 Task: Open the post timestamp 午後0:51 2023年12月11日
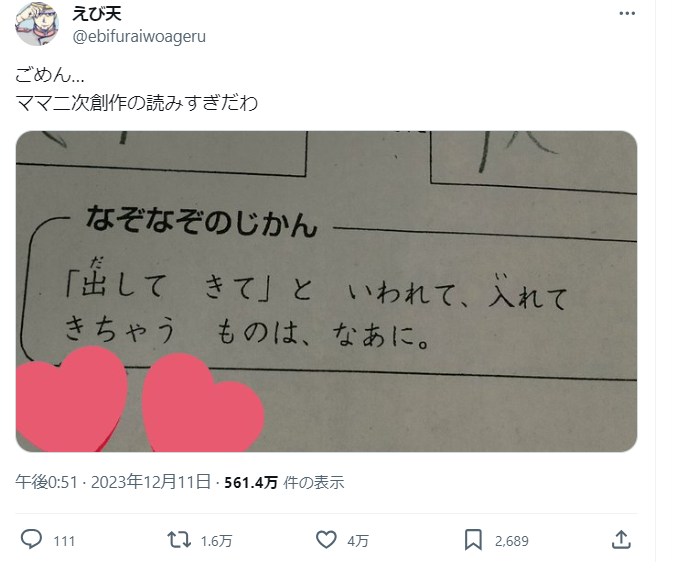click(113, 482)
